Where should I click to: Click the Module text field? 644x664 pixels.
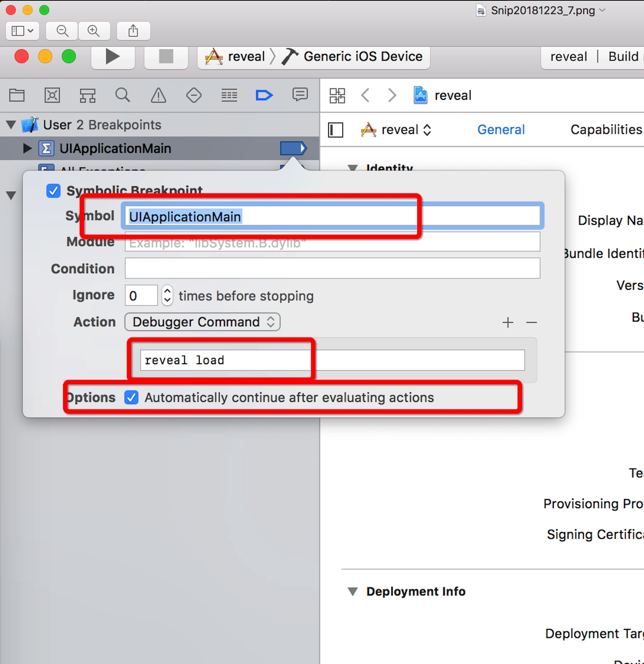pos(332,243)
